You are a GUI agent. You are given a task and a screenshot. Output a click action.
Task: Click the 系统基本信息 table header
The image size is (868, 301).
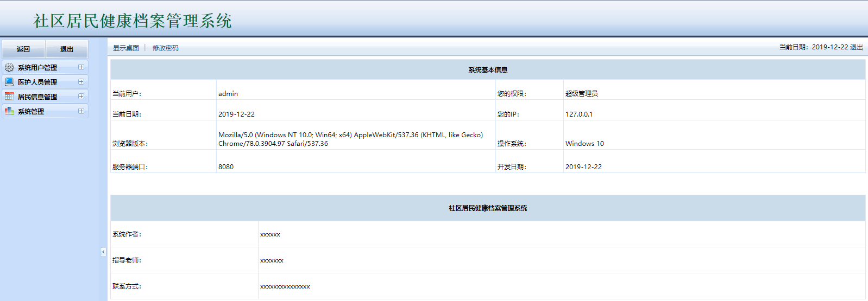coord(488,69)
